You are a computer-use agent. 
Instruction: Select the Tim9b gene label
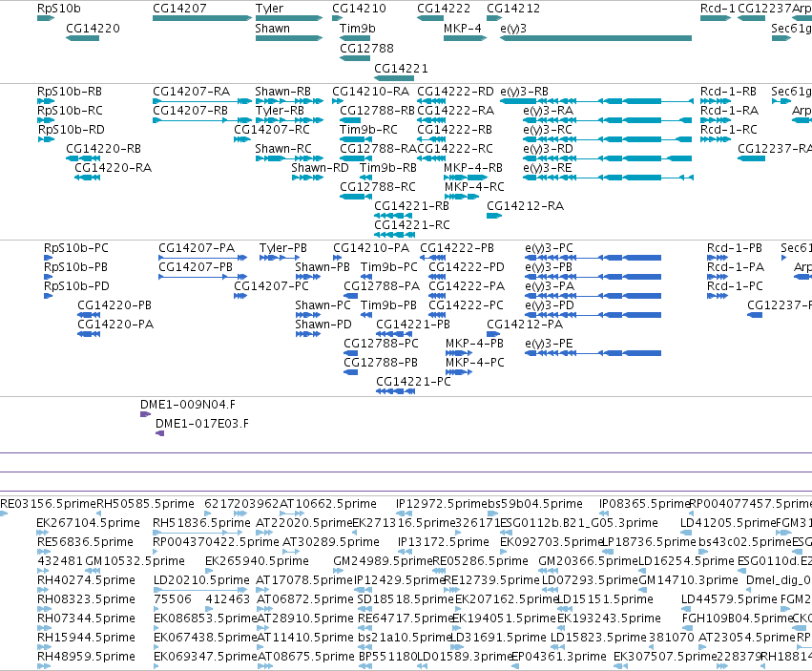(357, 29)
